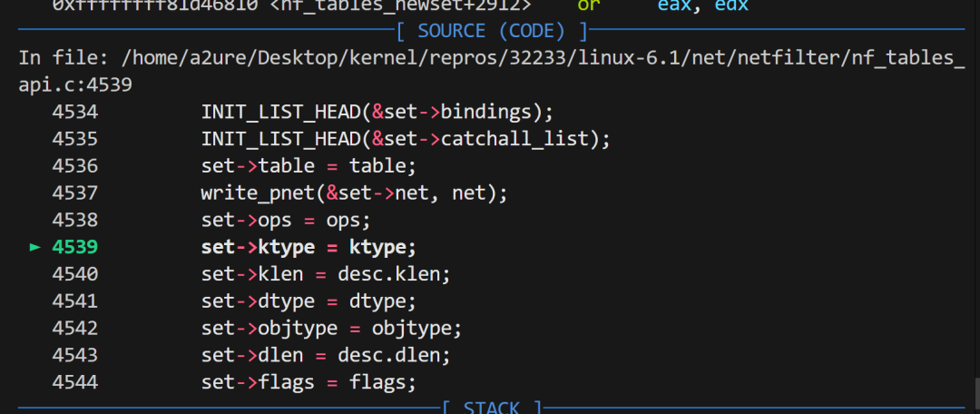
Task: Click the source file path starting with /home/a2ure
Action: click(535, 58)
